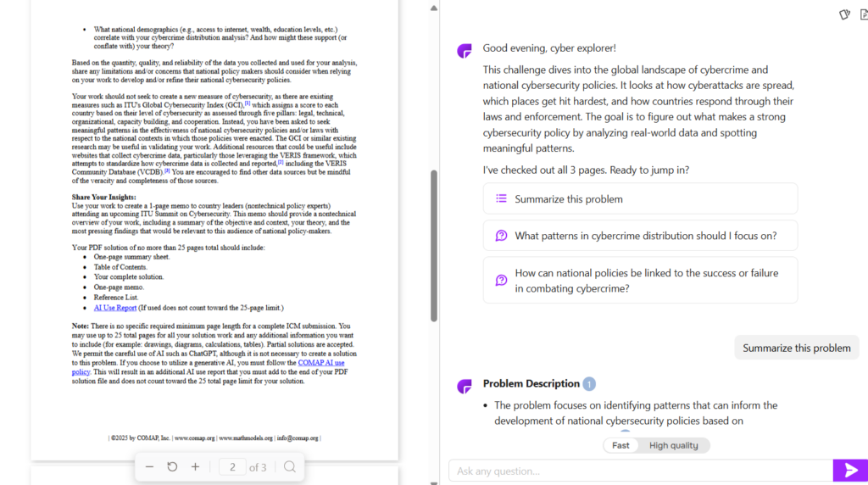Image resolution: width=868 pixels, height=485 pixels.
Task: Click the 'One-page summary sheet.' bullet
Action: (131, 257)
